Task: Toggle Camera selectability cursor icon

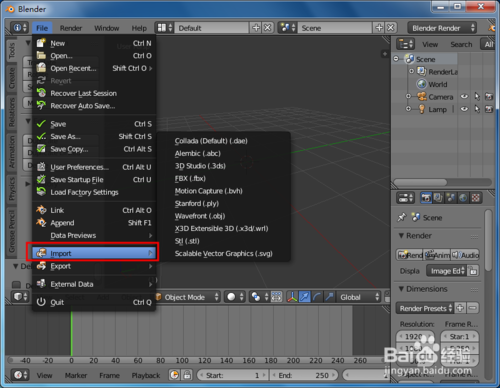Action: coord(477,97)
